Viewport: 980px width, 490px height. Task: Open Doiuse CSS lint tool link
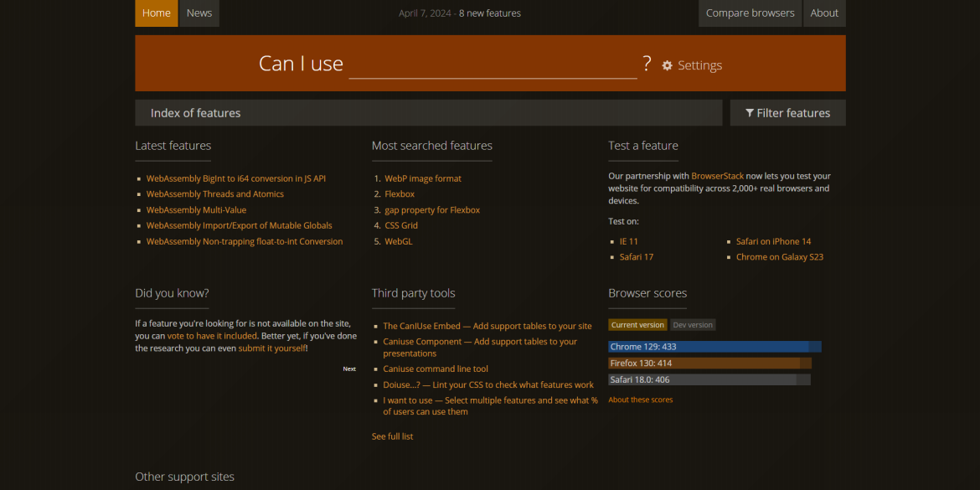pos(488,385)
